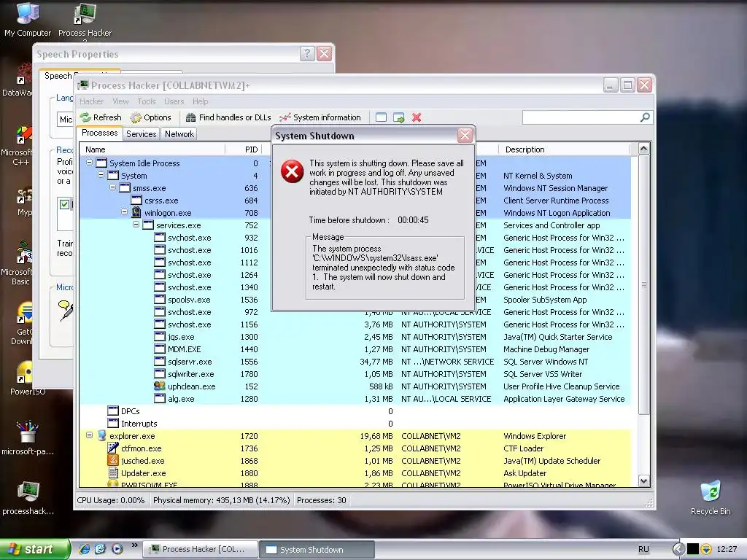The image size is (747, 560).
Task: Click the spoolsv.exe process icon
Action: coord(160,299)
